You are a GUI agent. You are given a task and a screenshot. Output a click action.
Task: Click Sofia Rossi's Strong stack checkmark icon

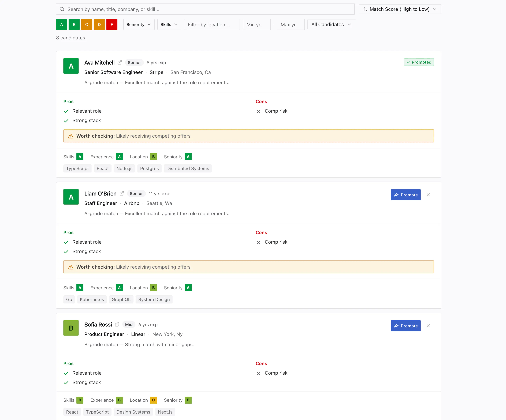click(66, 383)
